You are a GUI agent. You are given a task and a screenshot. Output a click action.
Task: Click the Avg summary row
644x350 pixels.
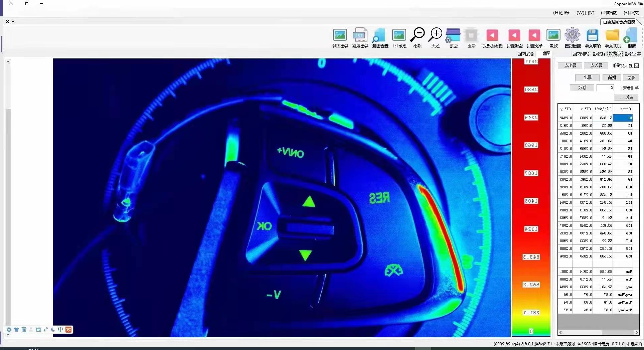coord(596,287)
